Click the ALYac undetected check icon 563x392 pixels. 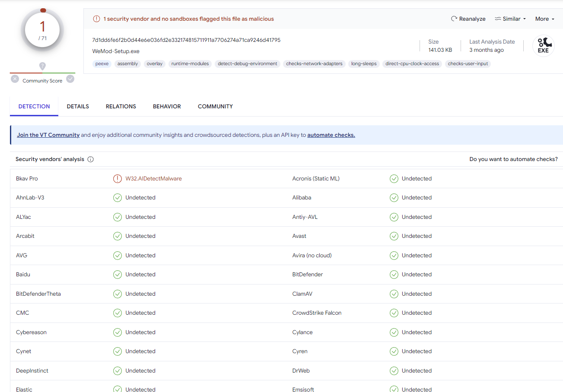[118, 217]
